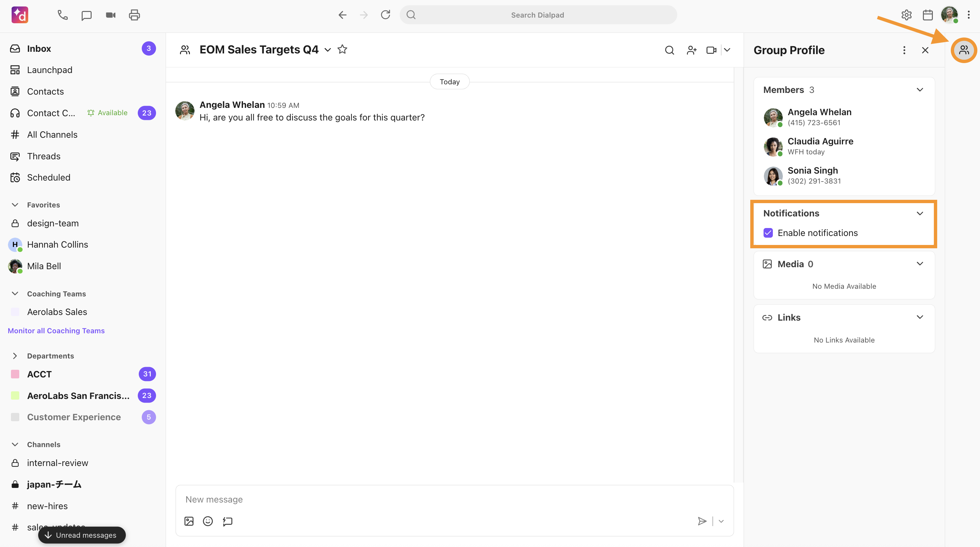Toggle the group profile people icon
980x547 pixels.
[x=964, y=50]
